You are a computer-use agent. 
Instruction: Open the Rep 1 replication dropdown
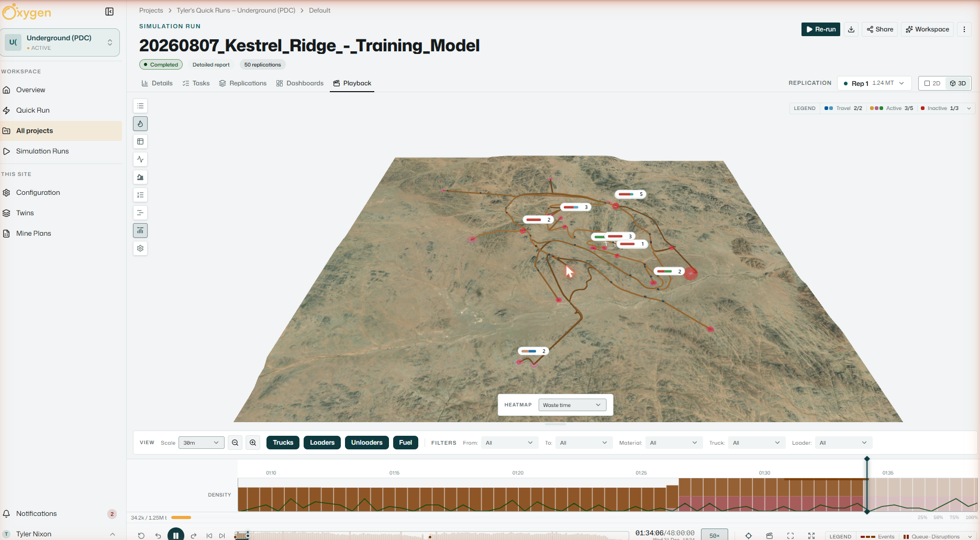(x=874, y=83)
